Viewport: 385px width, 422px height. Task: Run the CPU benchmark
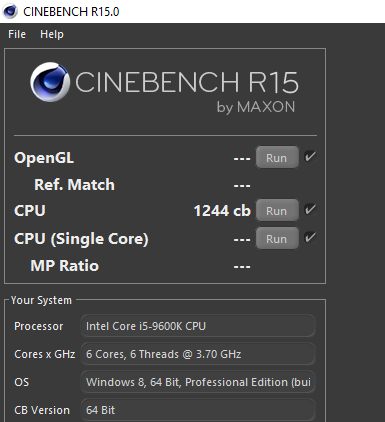click(277, 211)
